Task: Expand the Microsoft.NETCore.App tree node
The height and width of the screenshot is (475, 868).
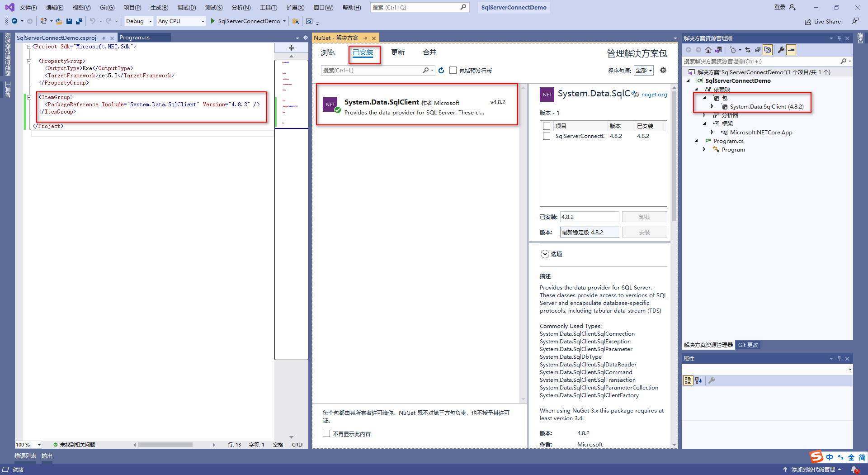Action: (712, 132)
